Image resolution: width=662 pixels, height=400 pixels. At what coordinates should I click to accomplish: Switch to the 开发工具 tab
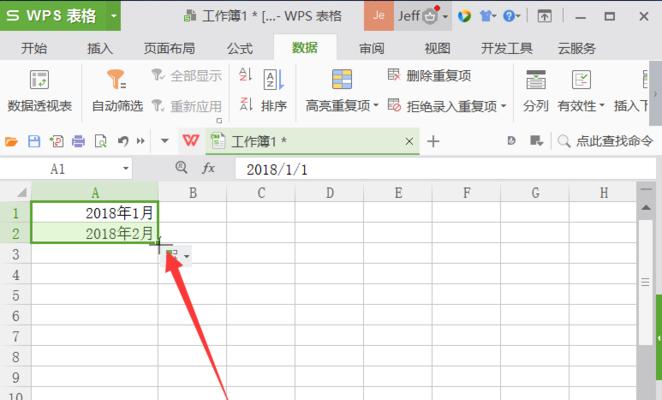[507, 48]
